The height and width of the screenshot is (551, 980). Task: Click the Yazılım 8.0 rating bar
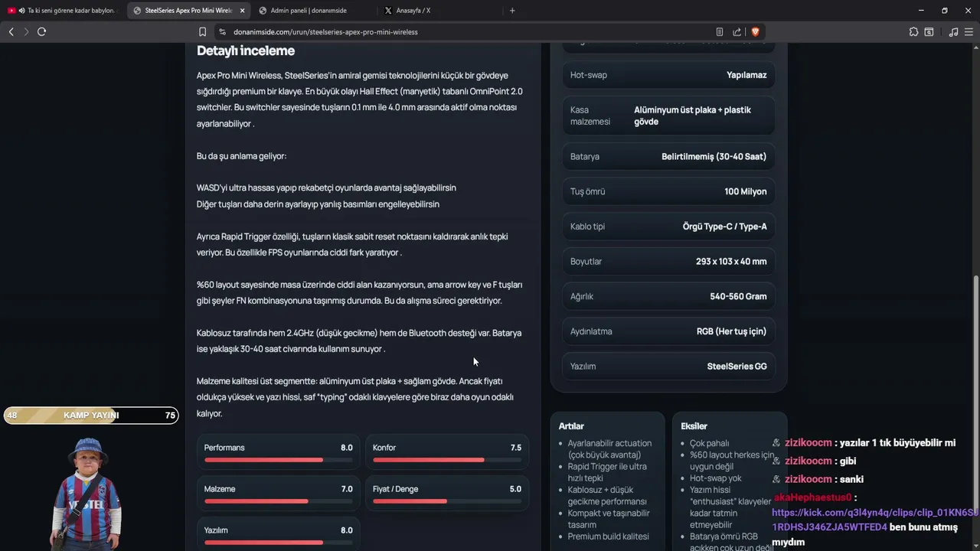(x=278, y=535)
